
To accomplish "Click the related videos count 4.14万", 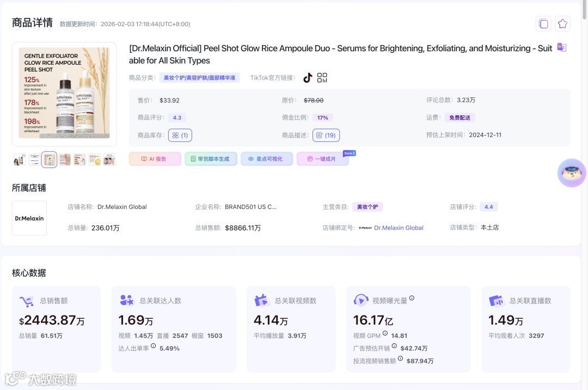I will click(x=271, y=320).
